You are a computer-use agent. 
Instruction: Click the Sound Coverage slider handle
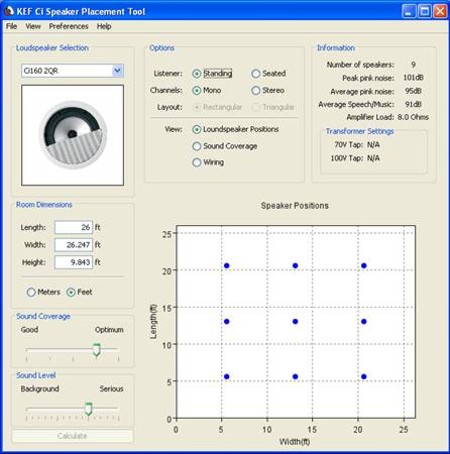(x=96, y=350)
